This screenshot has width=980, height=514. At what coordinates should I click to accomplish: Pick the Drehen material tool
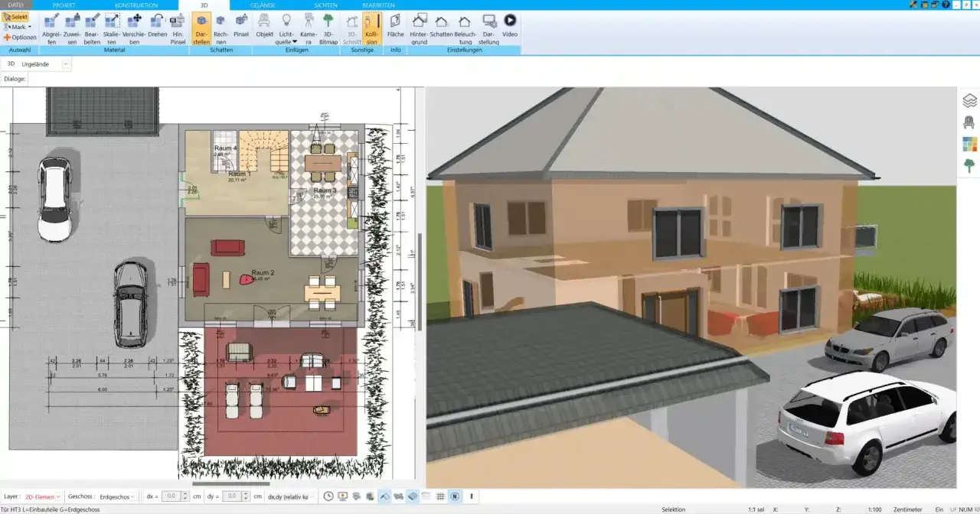coord(157,25)
